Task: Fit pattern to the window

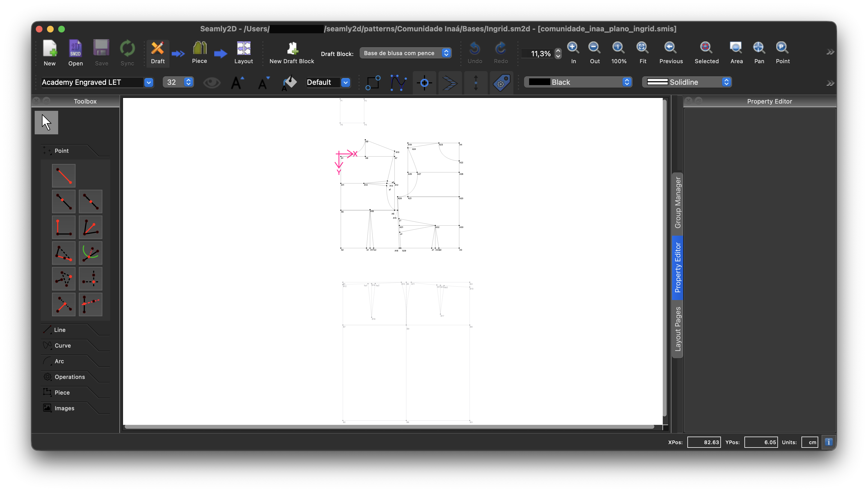Action: 643,53
